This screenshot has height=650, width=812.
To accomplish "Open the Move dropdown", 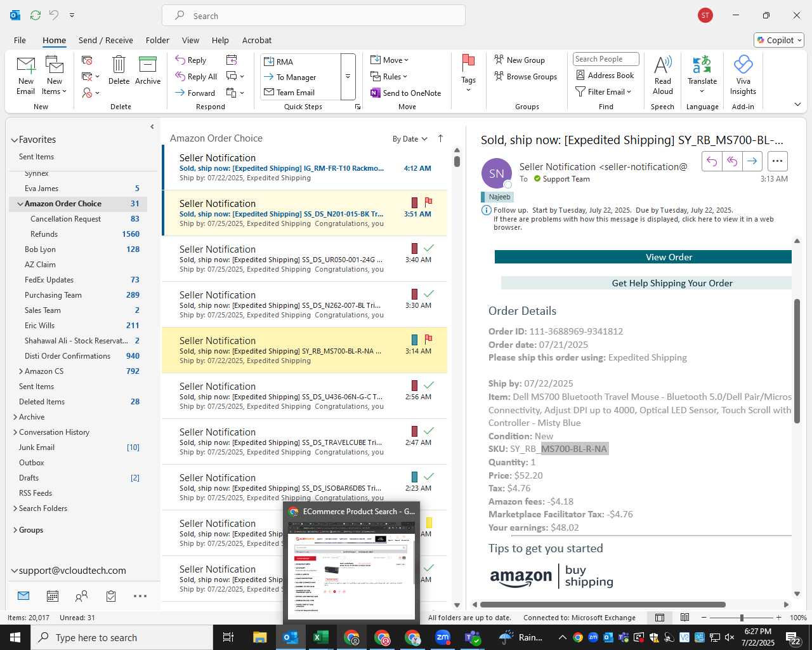I will [x=390, y=60].
